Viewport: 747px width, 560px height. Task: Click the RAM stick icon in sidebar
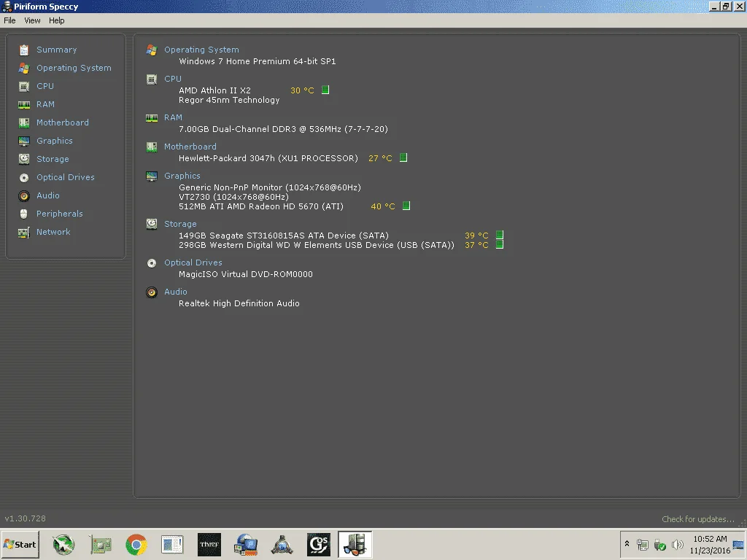[x=24, y=105]
